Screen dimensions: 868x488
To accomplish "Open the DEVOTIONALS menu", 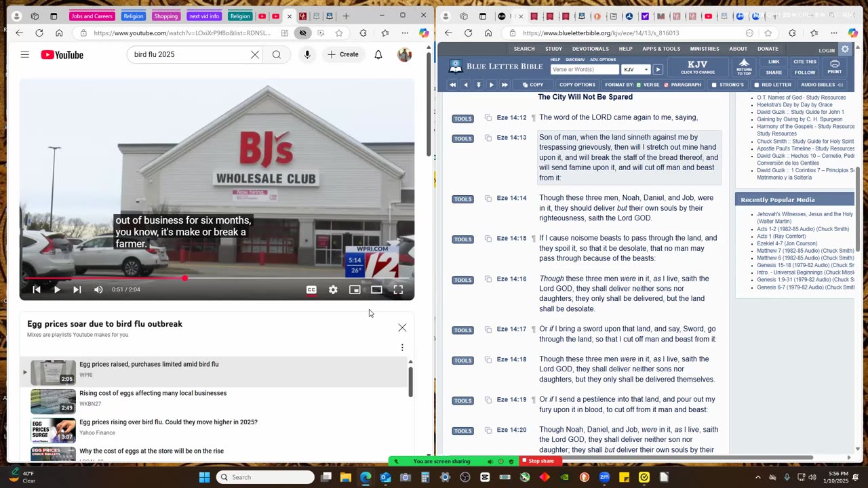I will click(590, 49).
